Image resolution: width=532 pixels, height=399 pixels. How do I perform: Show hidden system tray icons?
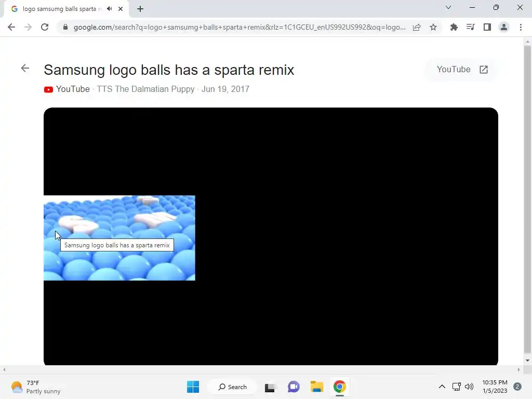[x=442, y=387]
